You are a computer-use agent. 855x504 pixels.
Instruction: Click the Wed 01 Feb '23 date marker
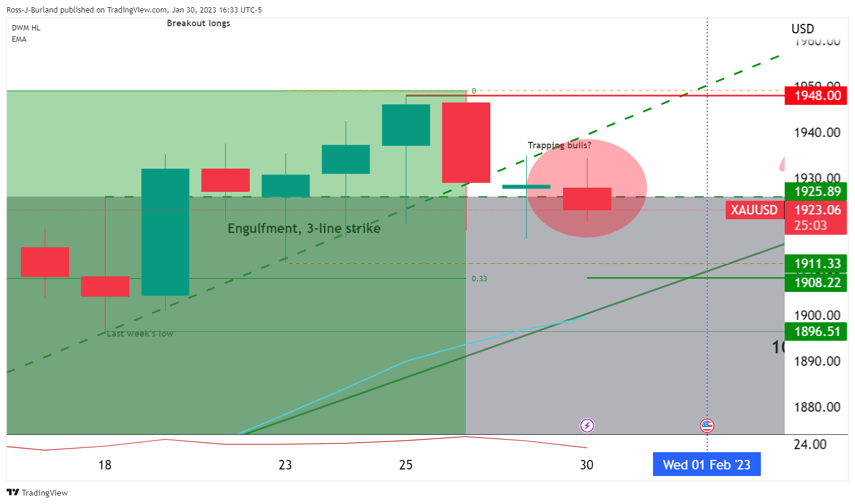[707, 465]
